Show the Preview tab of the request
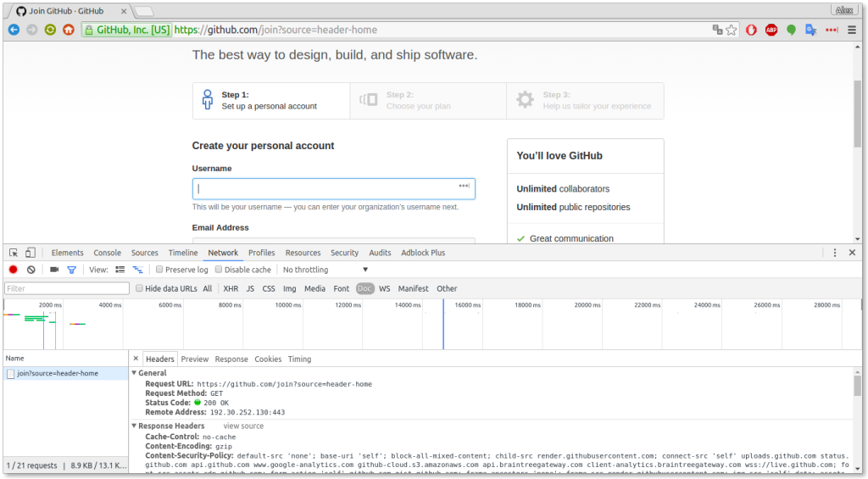Image resolution: width=868 pixels, height=479 pixels. (195, 359)
